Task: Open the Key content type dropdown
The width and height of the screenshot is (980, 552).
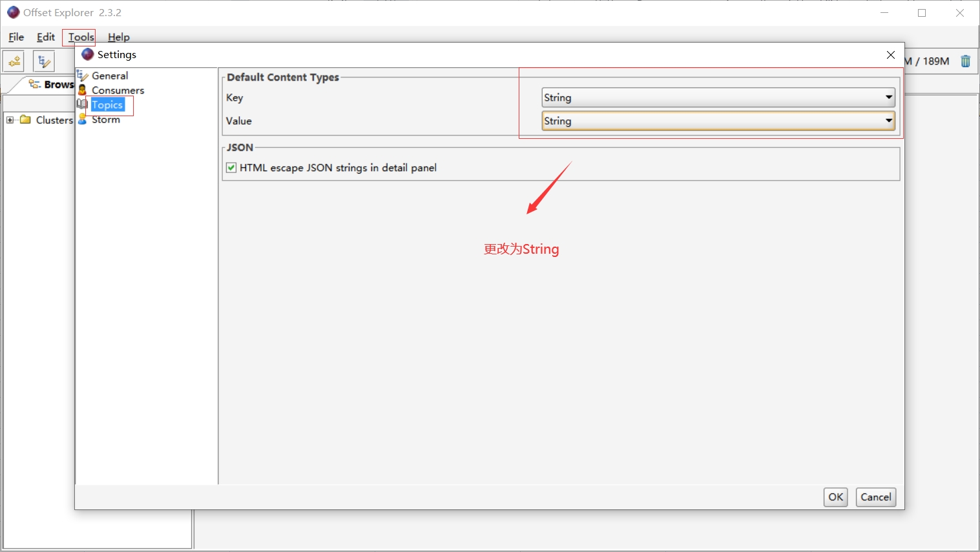Action: tap(718, 97)
